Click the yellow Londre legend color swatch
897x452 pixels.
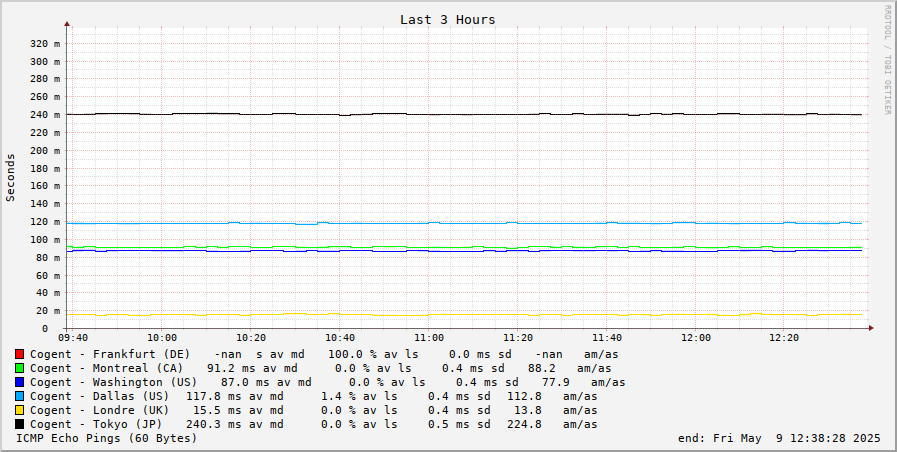point(19,410)
